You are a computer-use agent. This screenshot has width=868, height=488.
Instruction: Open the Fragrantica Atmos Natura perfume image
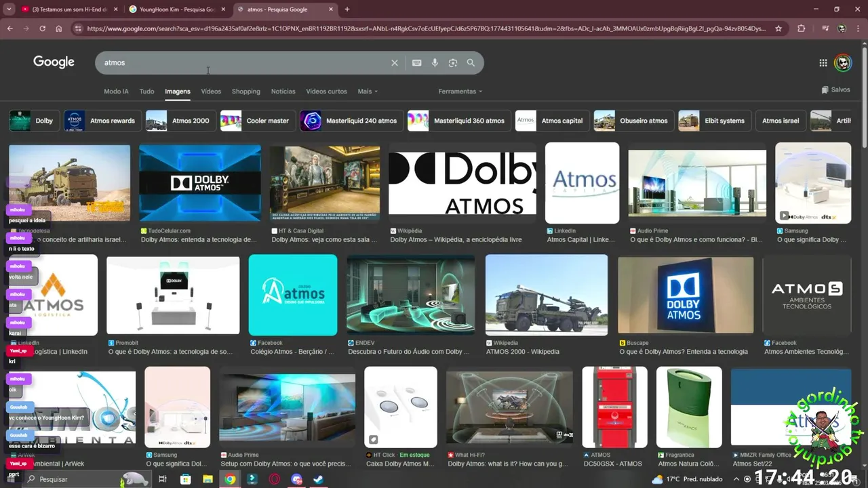click(689, 407)
